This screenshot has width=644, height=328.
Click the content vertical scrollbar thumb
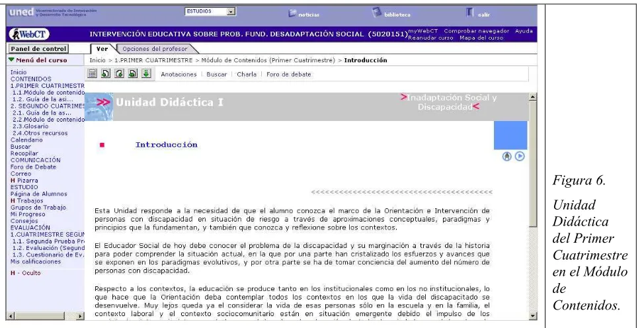(x=533, y=163)
